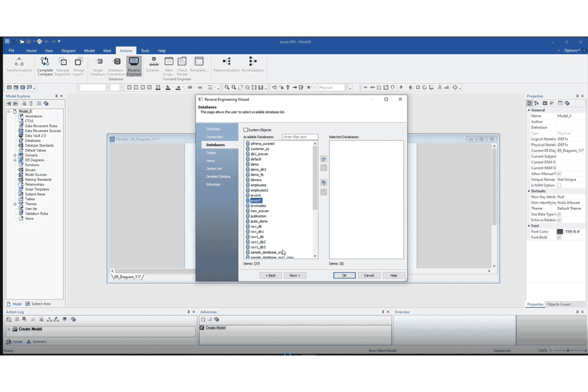Click the zoom slider in status bar
588x392 pixels.
point(568,350)
